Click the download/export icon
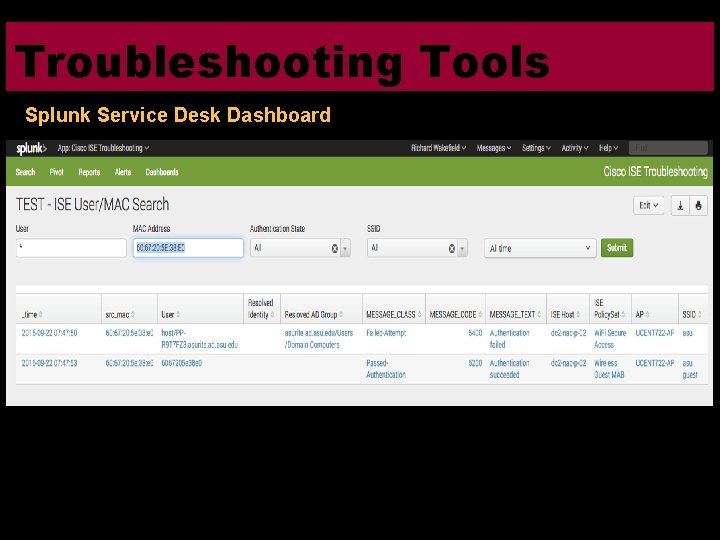The image size is (720, 540). pyautogui.click(x=680, y=205)
